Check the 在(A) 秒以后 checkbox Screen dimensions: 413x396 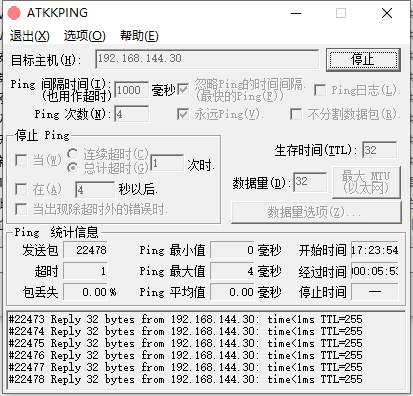(21, 189)
